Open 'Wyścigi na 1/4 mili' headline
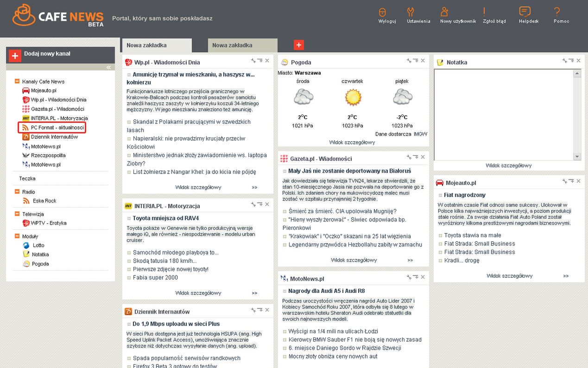The image size is (588, 368). pos(333,331)
